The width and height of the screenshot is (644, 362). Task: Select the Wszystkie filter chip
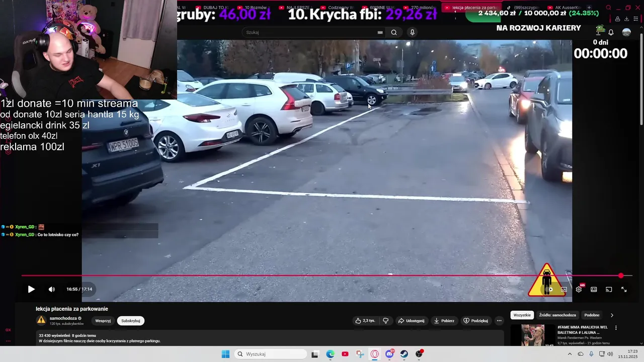coord(522,315)
